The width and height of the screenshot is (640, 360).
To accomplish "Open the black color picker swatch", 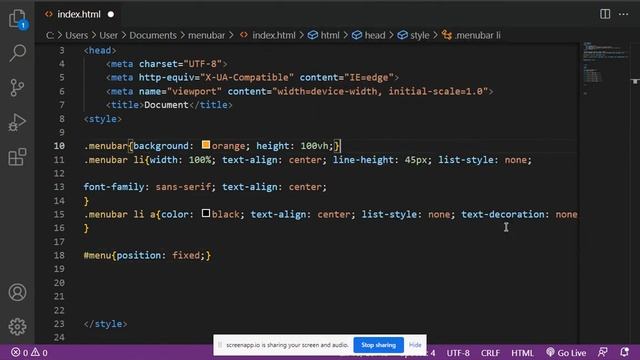I will click(x=206, y=213).
